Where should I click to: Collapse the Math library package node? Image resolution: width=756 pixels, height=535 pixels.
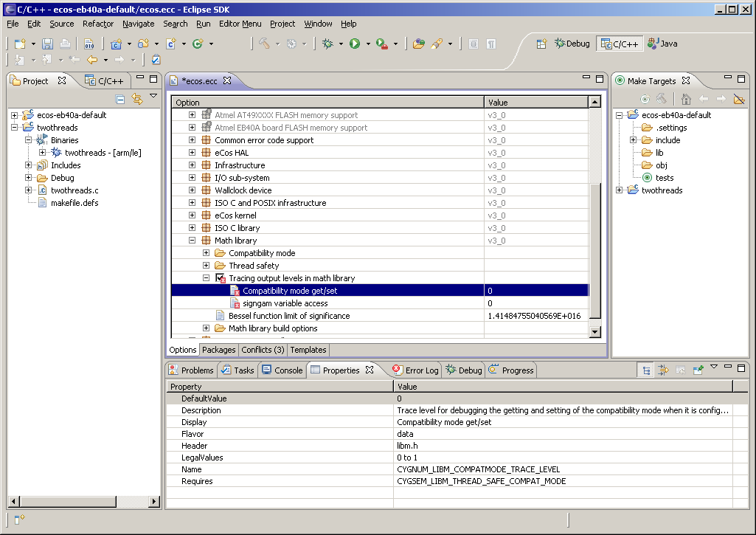coord(192,241)
